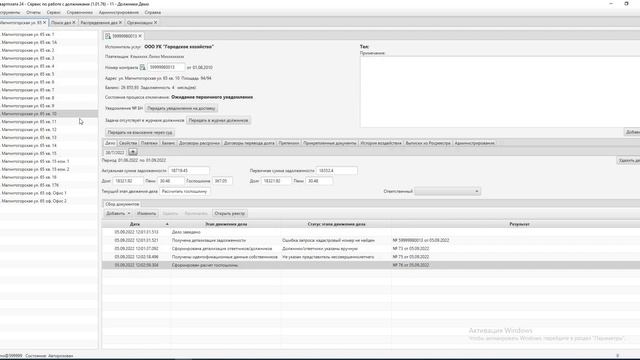Image resolution: width=640 pixels, height=360 pixels.
Task: Select Магнитогорская ул. 65 кв. 5 in list
Action: (48, 74)
